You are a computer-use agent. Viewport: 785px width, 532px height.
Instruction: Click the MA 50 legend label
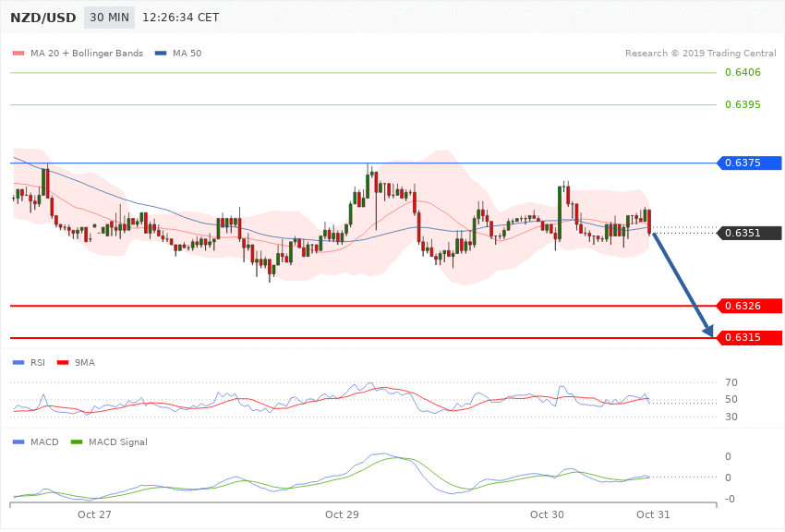coord(187,53)
